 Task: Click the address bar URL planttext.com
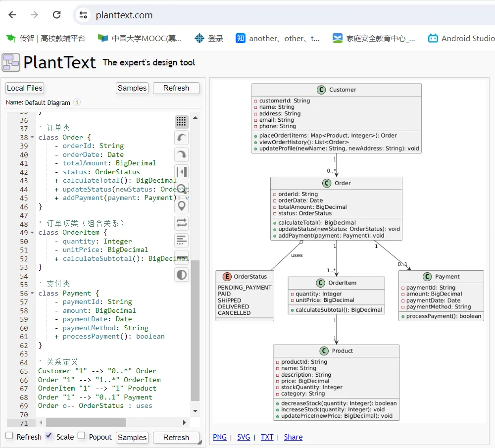(x=124, y=15)
